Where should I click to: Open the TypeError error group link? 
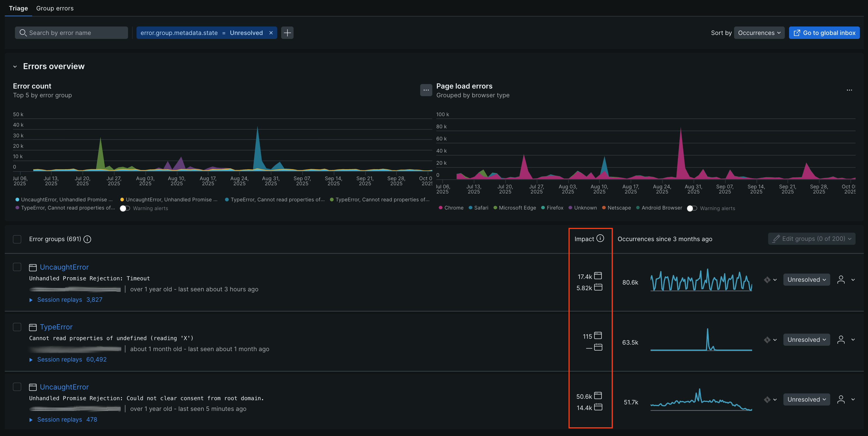click(56, 327)
